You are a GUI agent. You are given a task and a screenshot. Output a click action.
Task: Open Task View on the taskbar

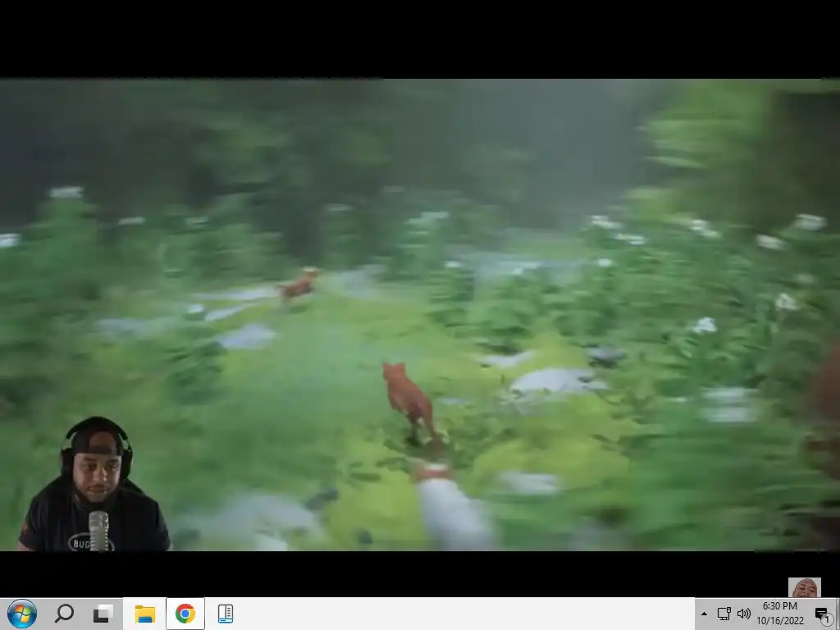[103, 614]
